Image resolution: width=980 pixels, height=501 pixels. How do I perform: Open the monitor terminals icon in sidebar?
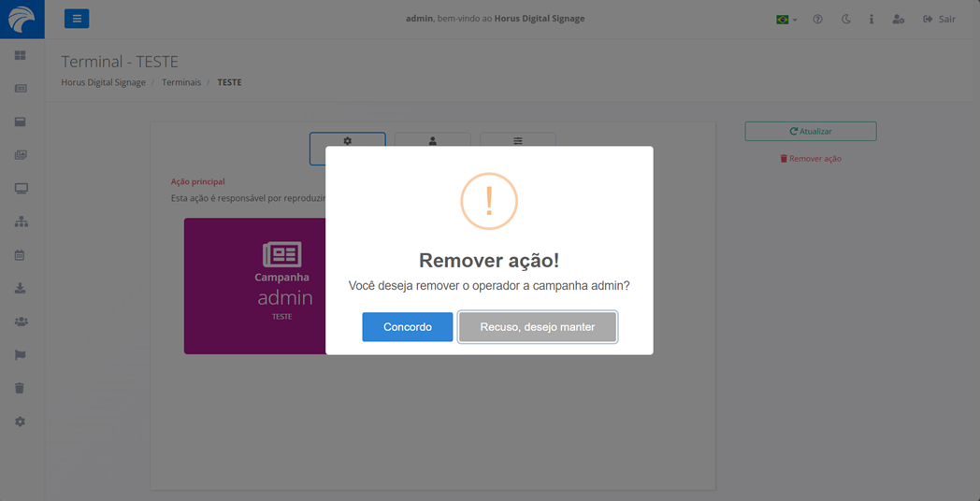pyautogui.click(x=21, y=189)
